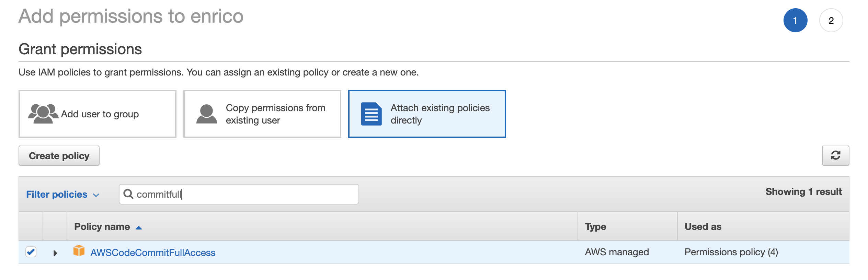Click the Used as column header

point(703,226)
